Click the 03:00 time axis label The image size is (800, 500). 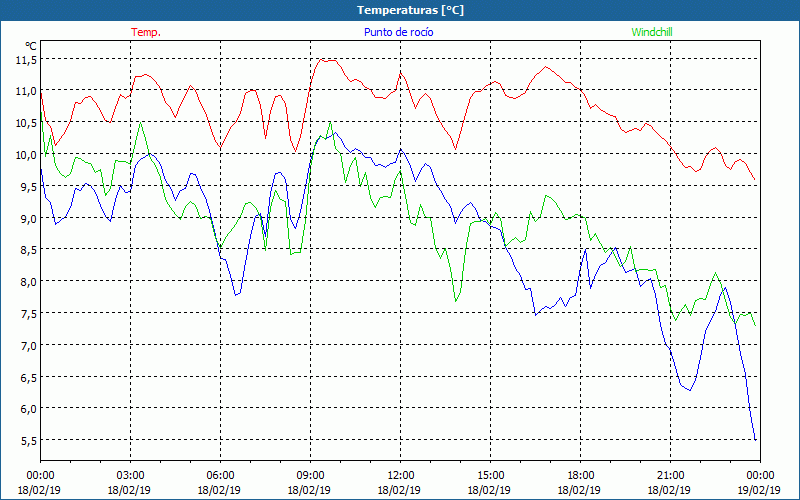pyautogui.click(x=130, y=476)
